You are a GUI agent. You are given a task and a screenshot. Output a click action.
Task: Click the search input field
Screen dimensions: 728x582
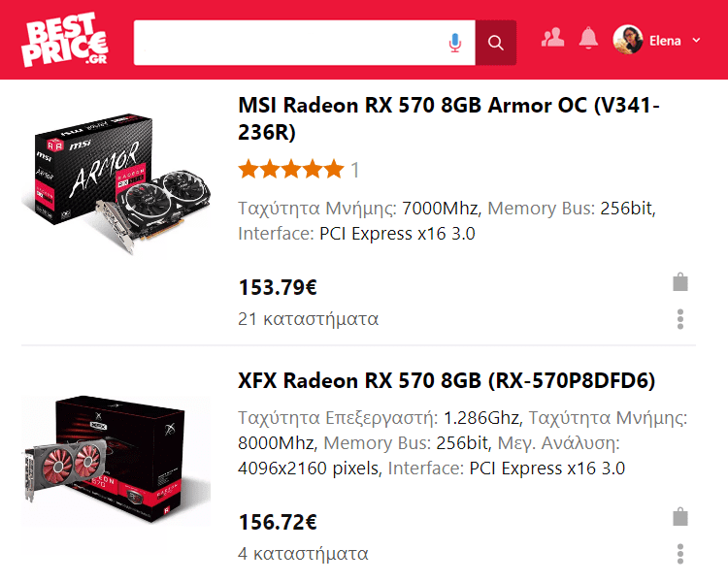coord(290,43)
